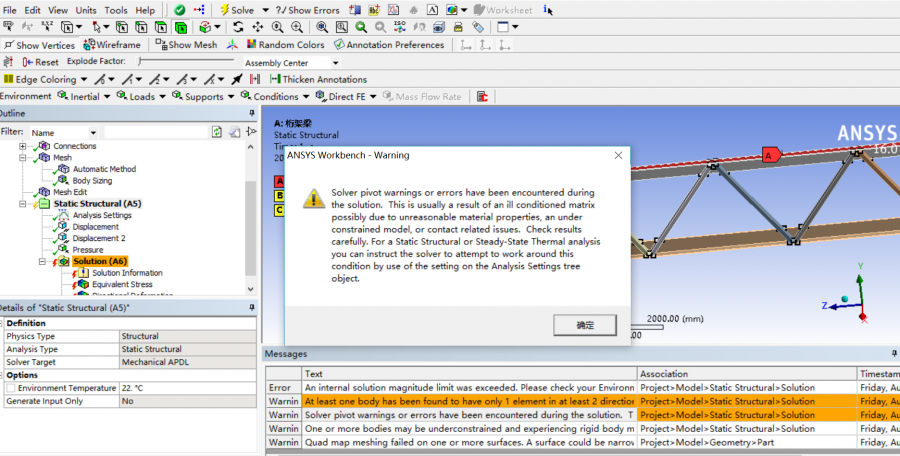
Task: Click the Random Colors icon
Action: pos(251,45)
